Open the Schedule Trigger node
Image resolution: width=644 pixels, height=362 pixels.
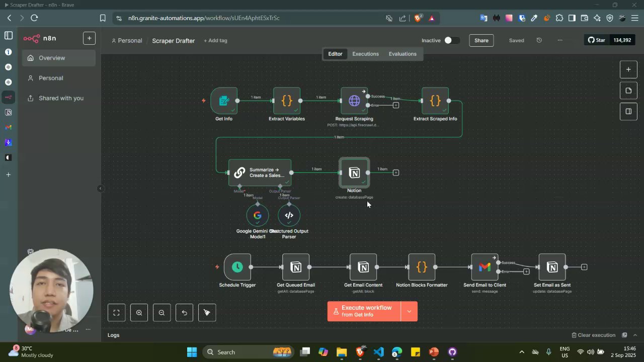pos(237,267)
